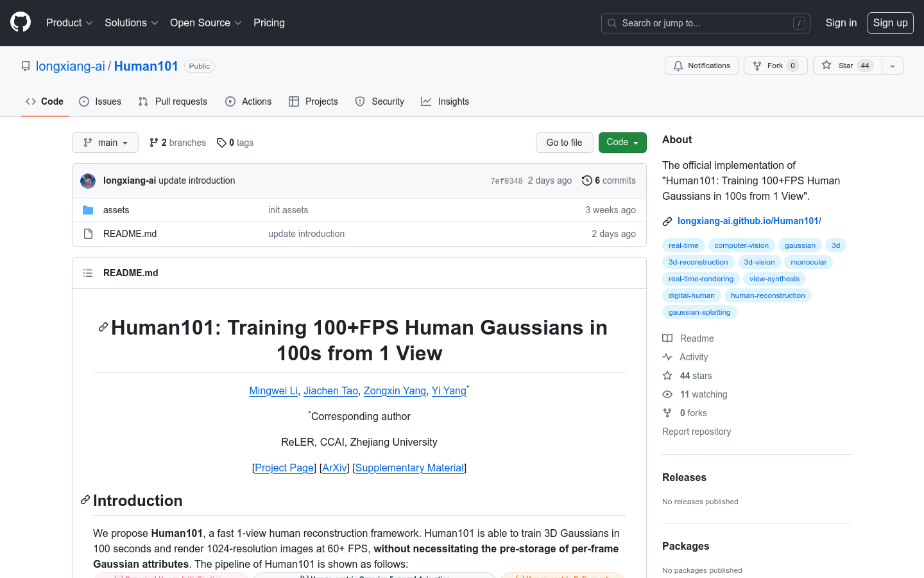Switch to the Issues tab

(x=100, y=101)
